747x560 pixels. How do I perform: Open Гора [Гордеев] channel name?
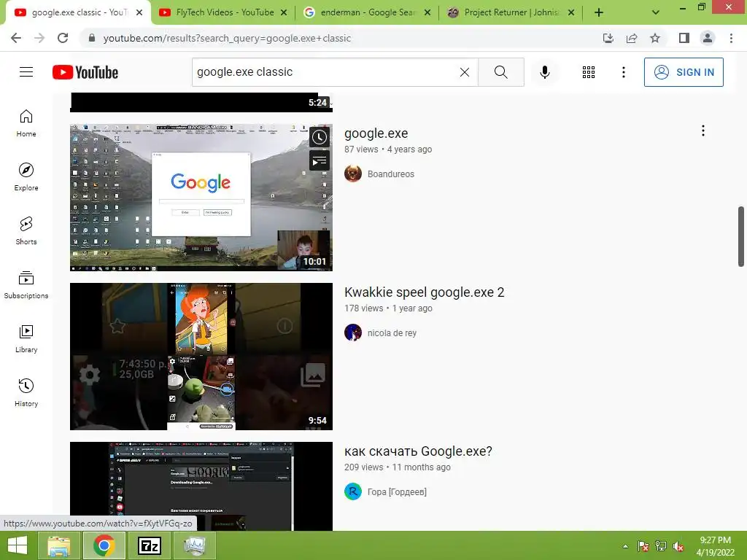pos(397,492)
